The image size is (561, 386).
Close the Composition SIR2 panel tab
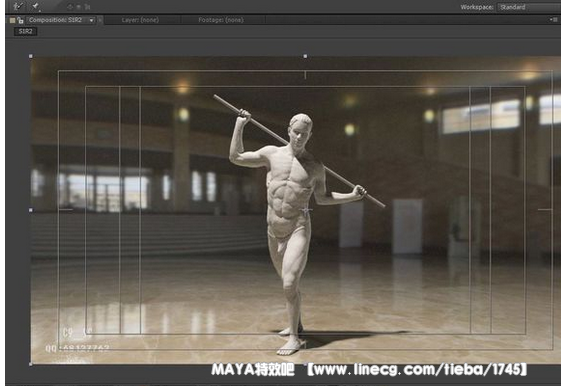coord(100,20)
